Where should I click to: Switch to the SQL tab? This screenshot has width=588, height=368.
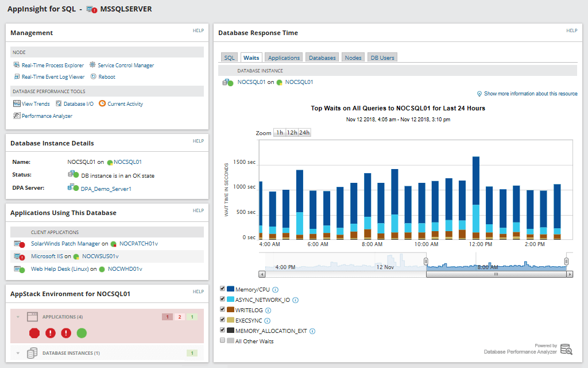(x=229, y=57)
